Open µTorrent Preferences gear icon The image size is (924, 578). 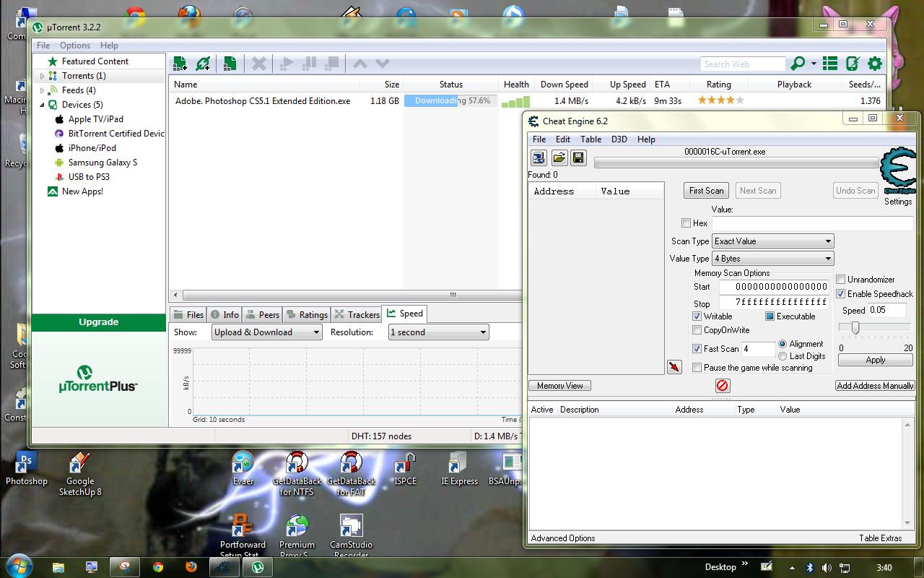coord(875,64)
